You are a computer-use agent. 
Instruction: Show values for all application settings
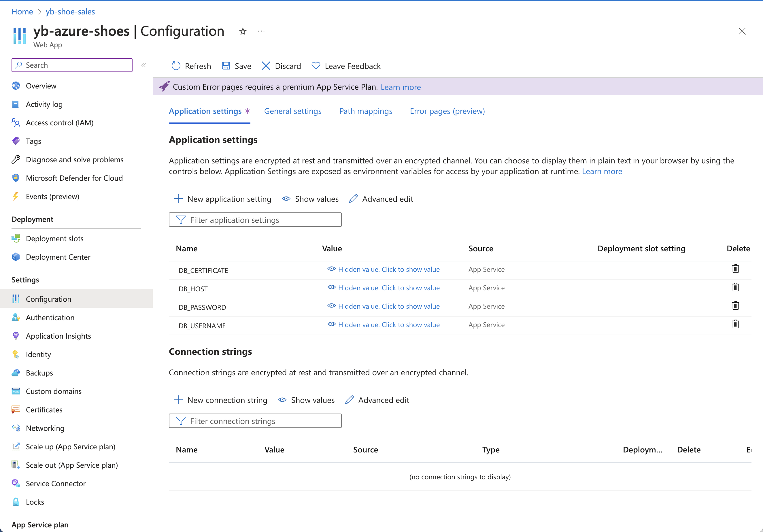click(x=310, y=199)
